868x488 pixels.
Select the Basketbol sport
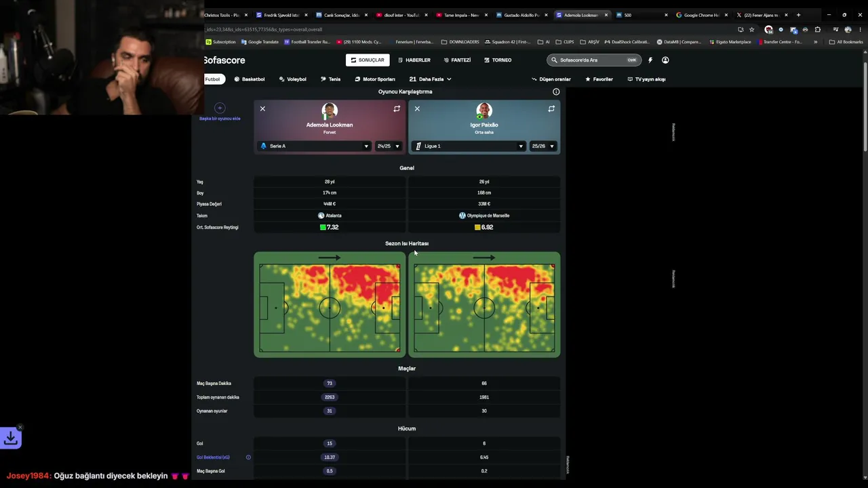tap(250, 79)
